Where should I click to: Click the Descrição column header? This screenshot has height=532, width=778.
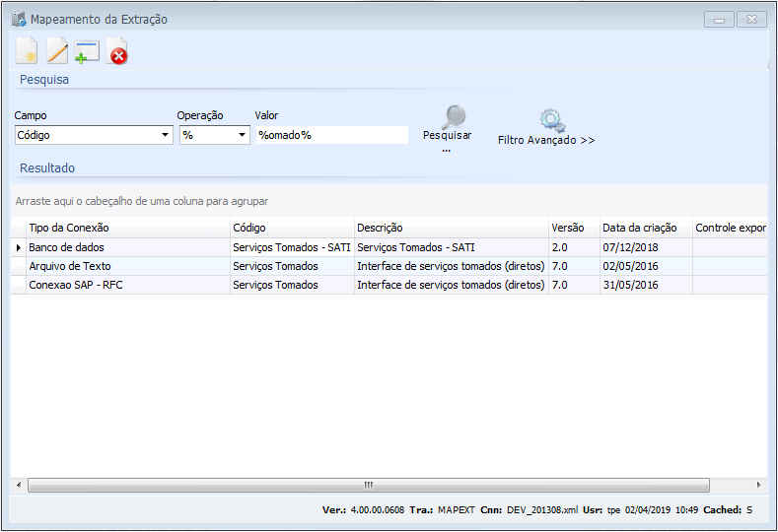tap(450, 228)
